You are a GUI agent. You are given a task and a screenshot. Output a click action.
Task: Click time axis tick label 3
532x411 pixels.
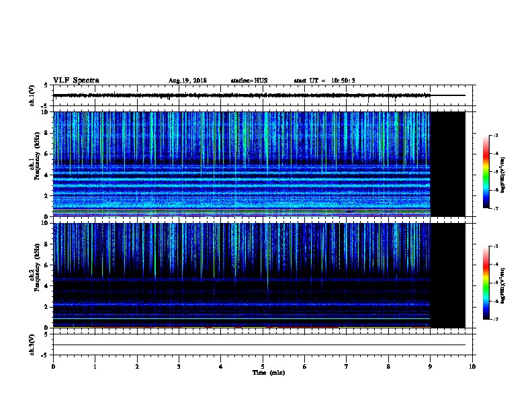pos(179,367)
